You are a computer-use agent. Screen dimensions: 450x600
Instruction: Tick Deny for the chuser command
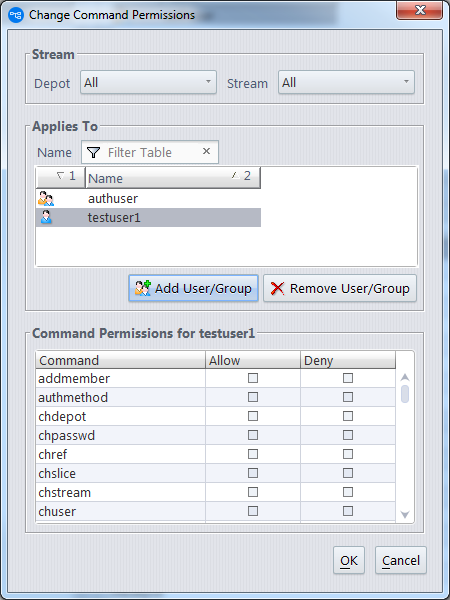tap(348, 511)
